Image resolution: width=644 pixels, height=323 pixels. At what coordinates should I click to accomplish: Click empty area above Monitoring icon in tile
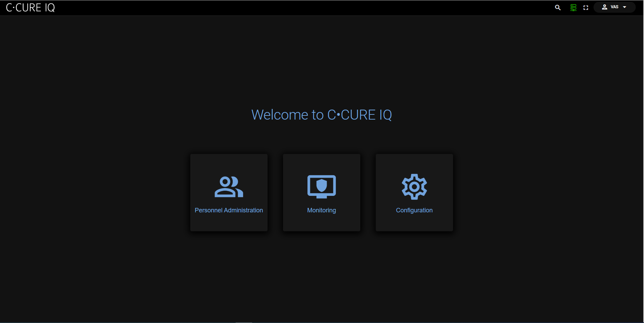coord(321,164)
